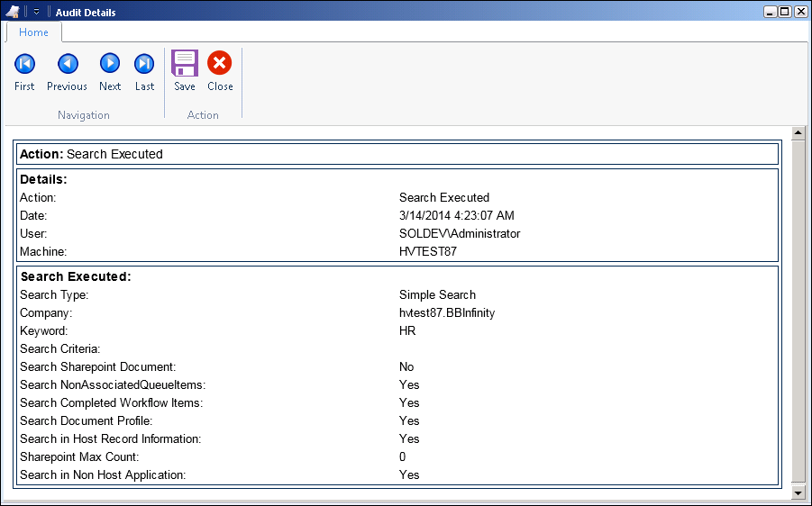The height and width of the screenshot is (506, 812).
Task: Click Yes for Search in Non Host Application
Action: pos(409,475)
